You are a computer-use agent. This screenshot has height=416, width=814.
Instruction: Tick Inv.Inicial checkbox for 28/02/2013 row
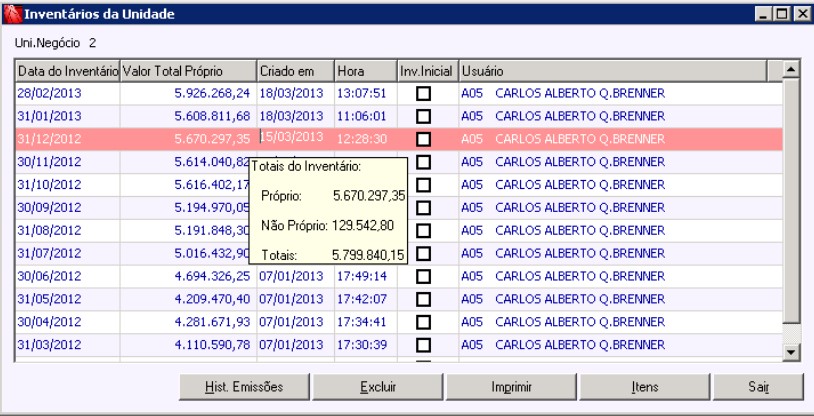[424, 93]
